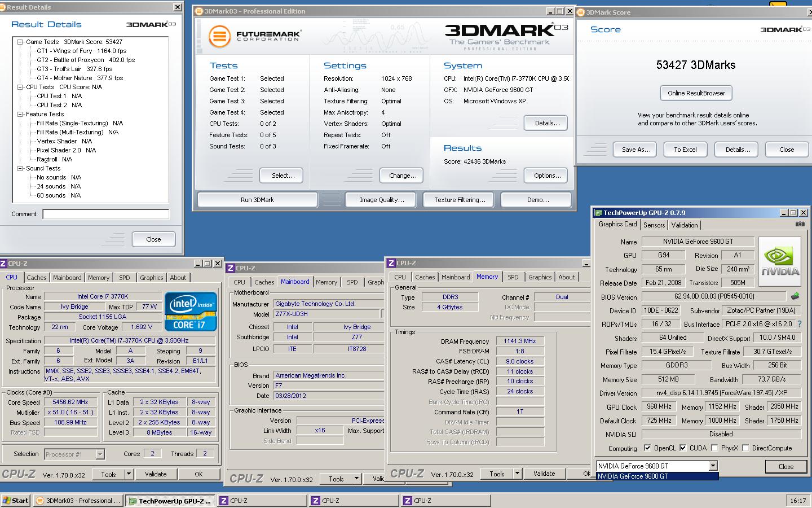The height and width of the screenshot is (508, 812).
Task: Open About tab in the CPU-Z CPU window
Action: [178, 278]
